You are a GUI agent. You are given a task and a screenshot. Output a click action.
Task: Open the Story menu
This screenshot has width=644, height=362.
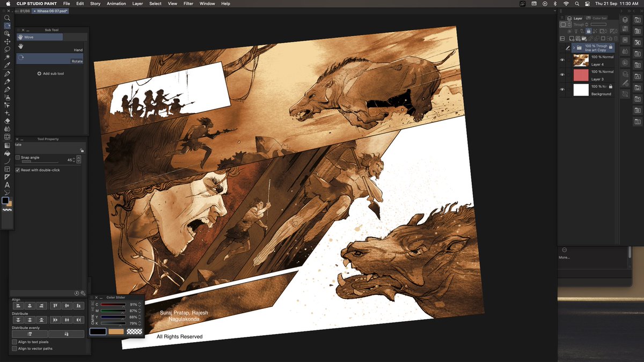point(95,4)
